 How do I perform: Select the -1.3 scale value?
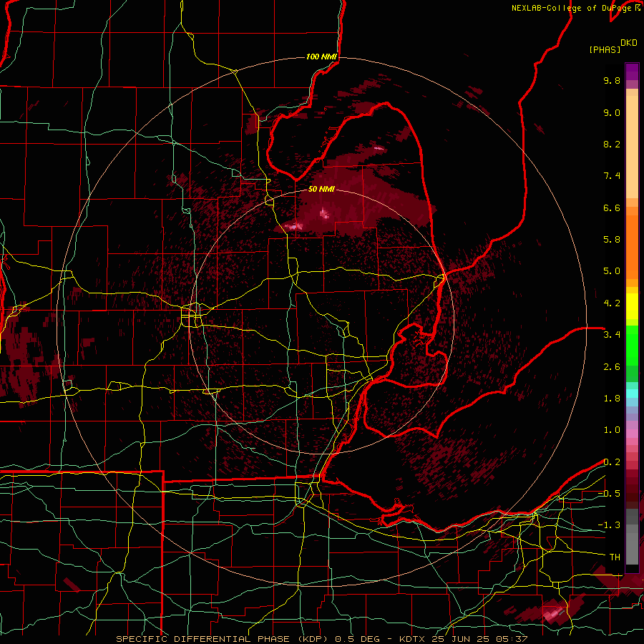point(609,525)
